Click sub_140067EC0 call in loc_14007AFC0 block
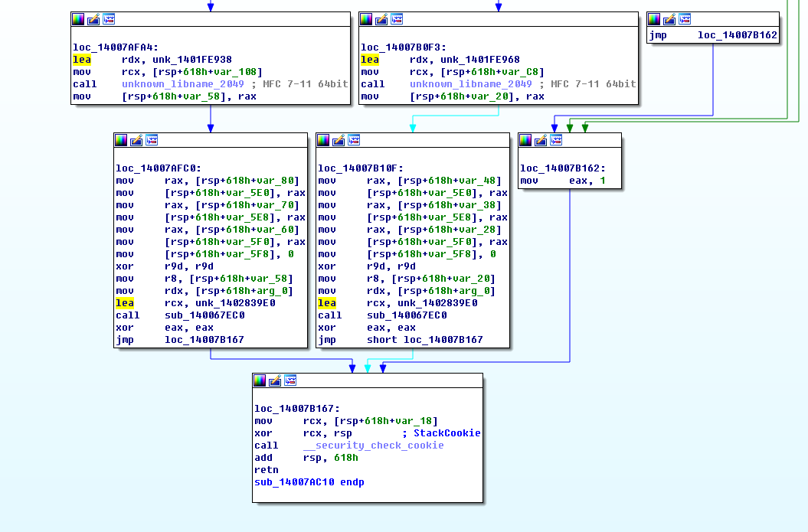808x532 pixels. [x=204, y=315]
